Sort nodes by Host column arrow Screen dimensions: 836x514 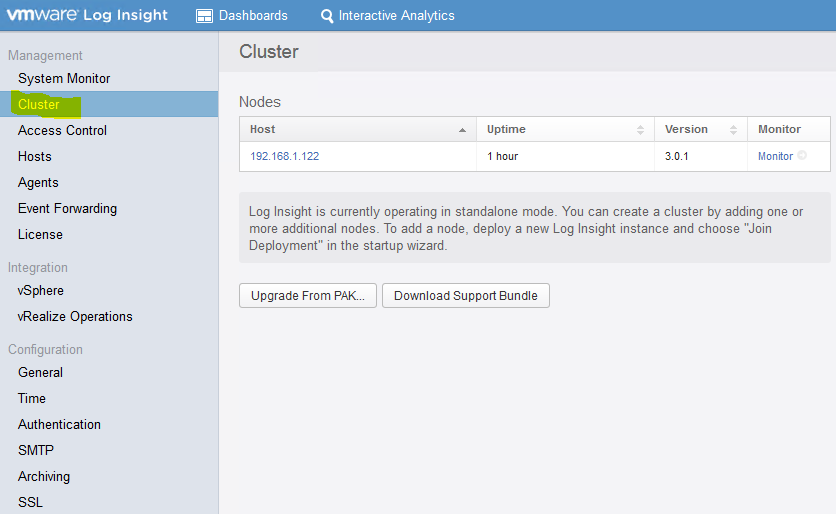(x=462, y=130)
